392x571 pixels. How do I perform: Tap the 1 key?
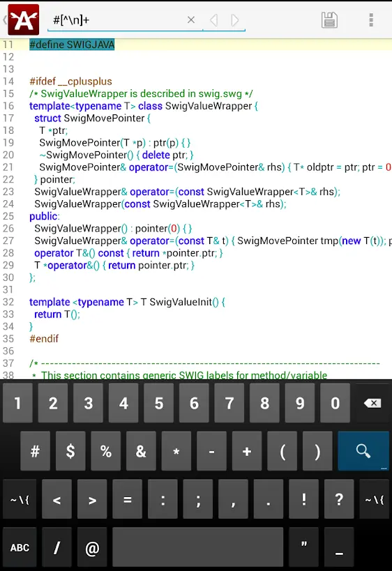coord(17,403)
